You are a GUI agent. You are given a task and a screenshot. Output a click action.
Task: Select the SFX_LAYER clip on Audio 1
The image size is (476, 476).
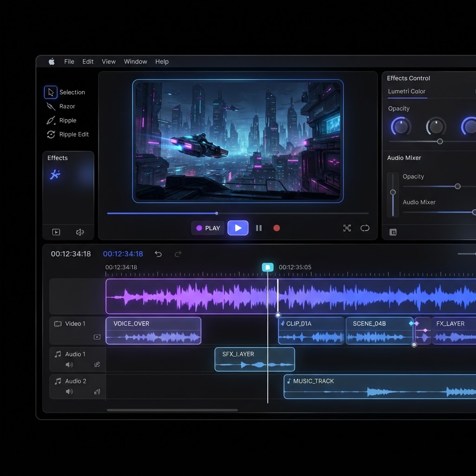click(255, 359)
